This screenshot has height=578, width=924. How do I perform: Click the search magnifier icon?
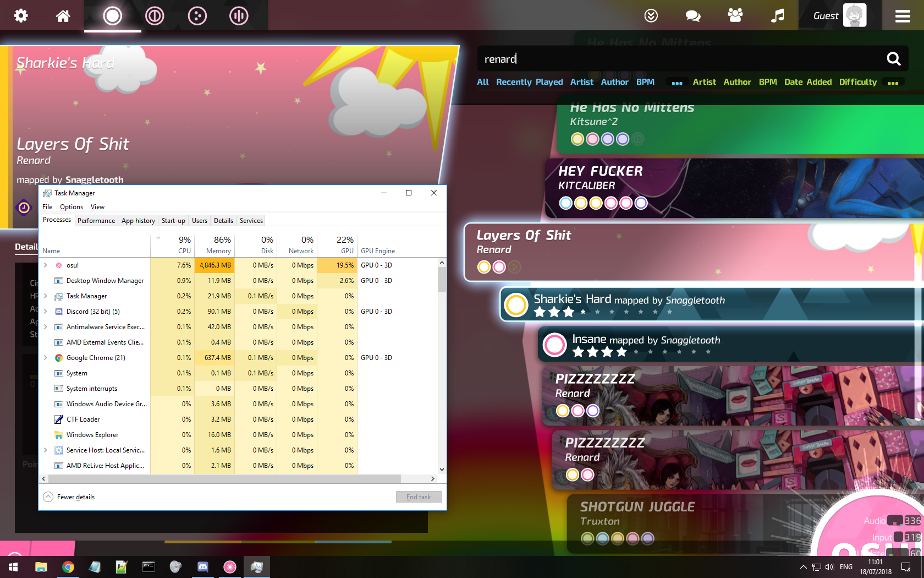(893, 58)
